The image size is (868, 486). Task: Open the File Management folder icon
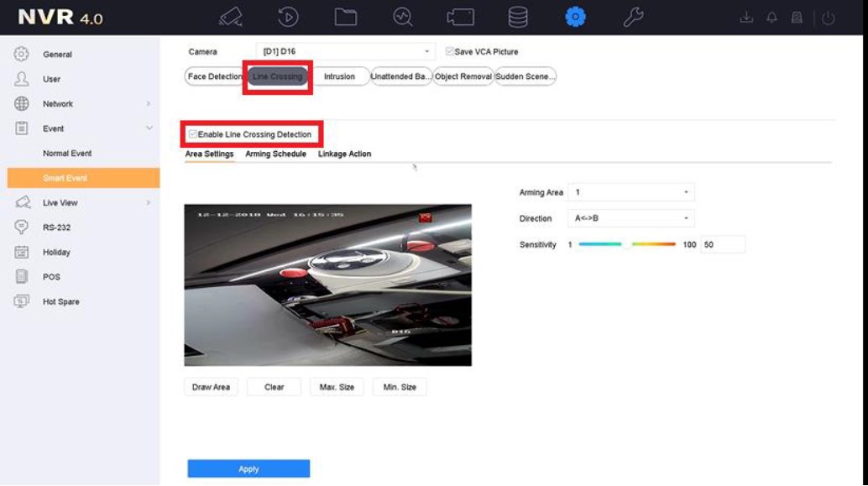345,17
